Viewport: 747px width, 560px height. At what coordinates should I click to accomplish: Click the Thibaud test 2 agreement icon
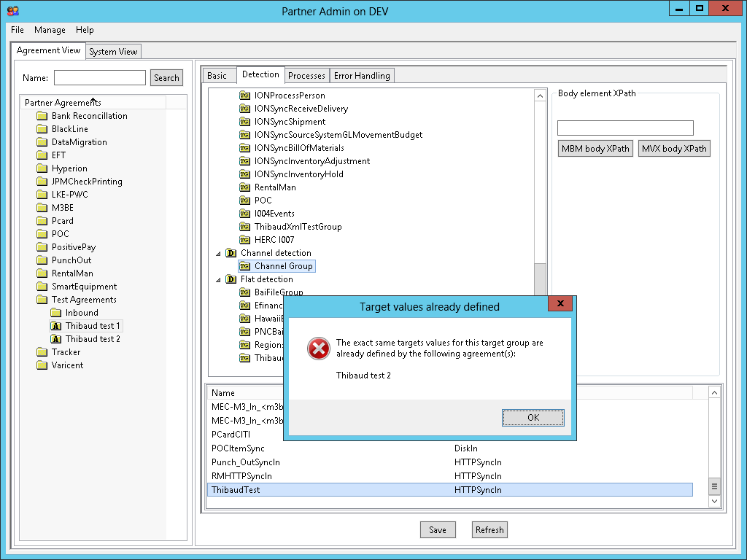click(x=55, y=339)
